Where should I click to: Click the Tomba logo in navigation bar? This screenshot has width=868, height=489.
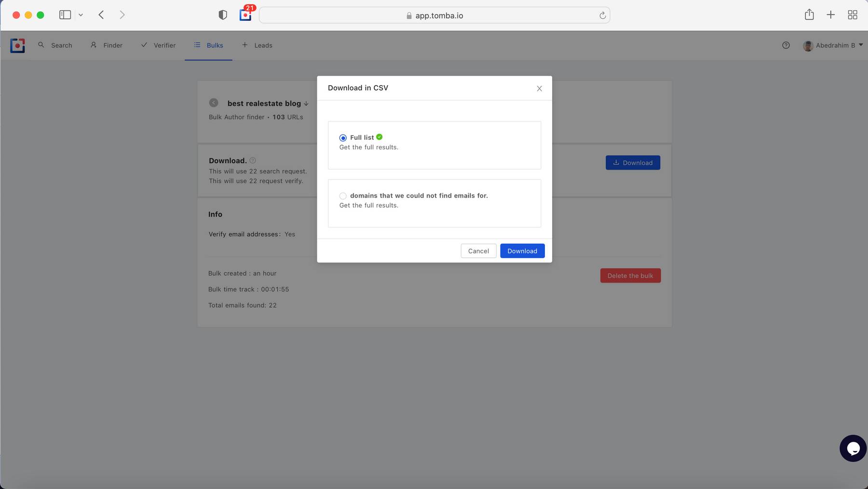pyautogui.click(x=17, y=45)
